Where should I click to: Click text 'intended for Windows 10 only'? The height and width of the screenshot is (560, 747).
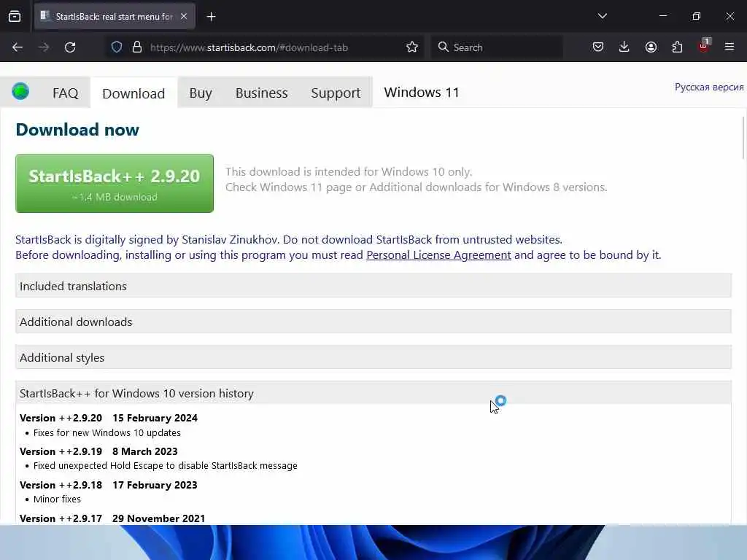(393, 172)
